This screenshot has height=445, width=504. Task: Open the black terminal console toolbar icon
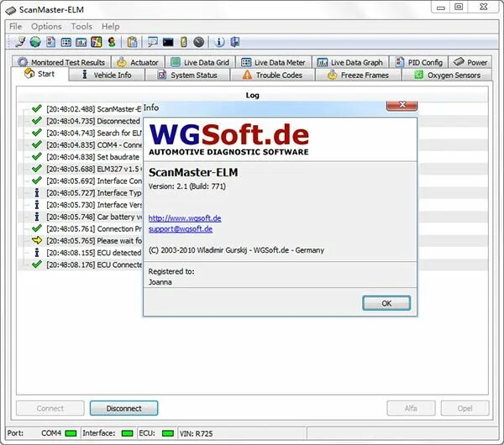point(168,43)
